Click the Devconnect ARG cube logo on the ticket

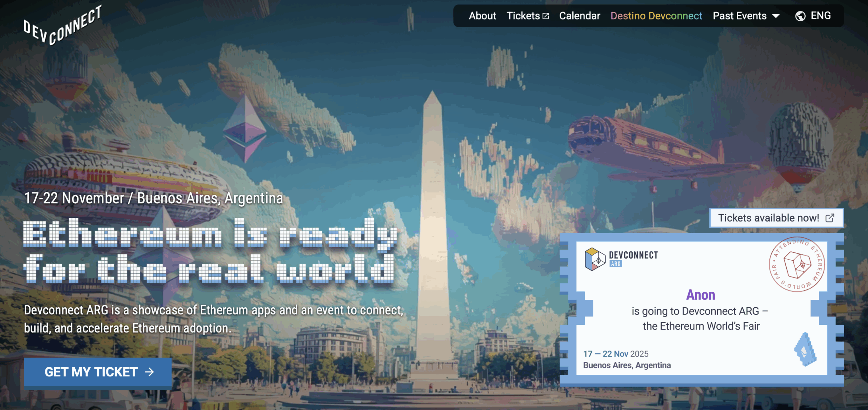coord(595,259)
